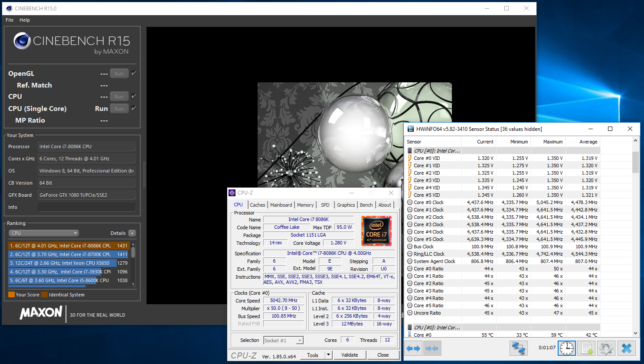This screenshot has height=364, width=644.
Task: Select ranking row 'Intel Xeon CPU X5650'
Action: click(x=69, y=263)
